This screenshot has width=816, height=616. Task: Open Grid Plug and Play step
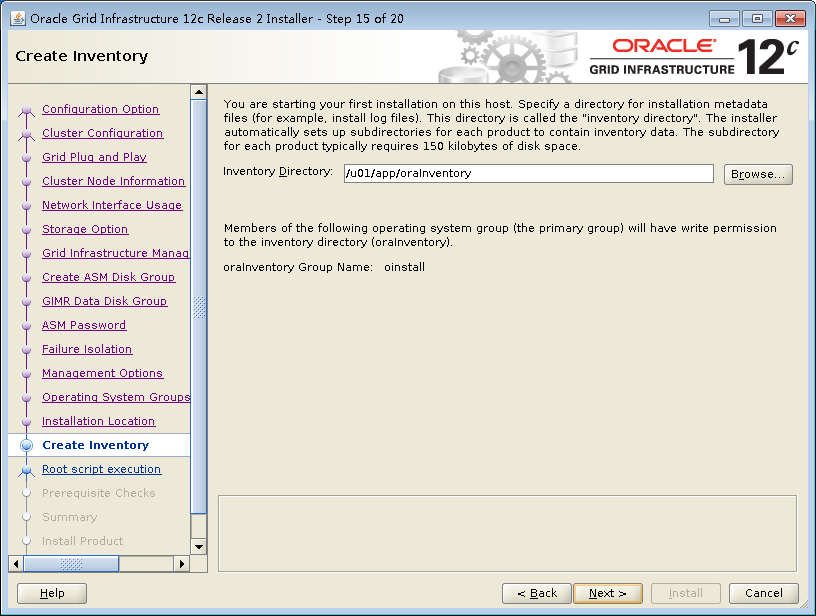pos(94,157)
